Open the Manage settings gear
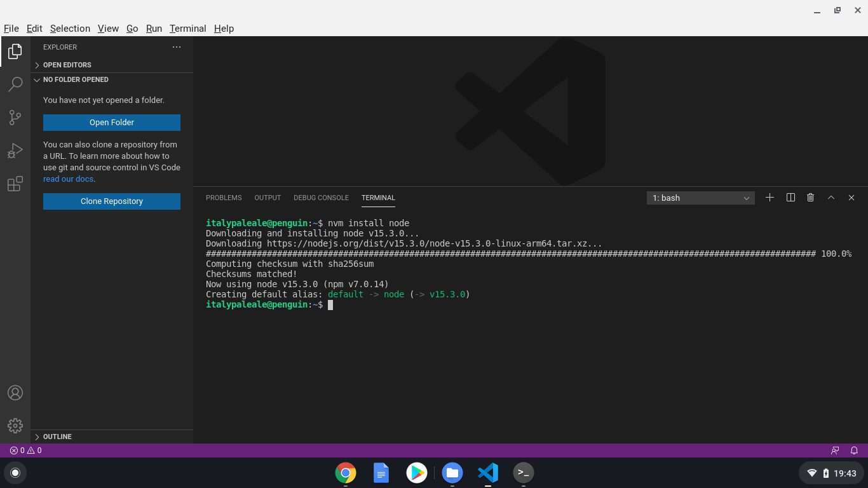Image resolution: width=868 pixels, height=488 pixels. pos(15,426)
